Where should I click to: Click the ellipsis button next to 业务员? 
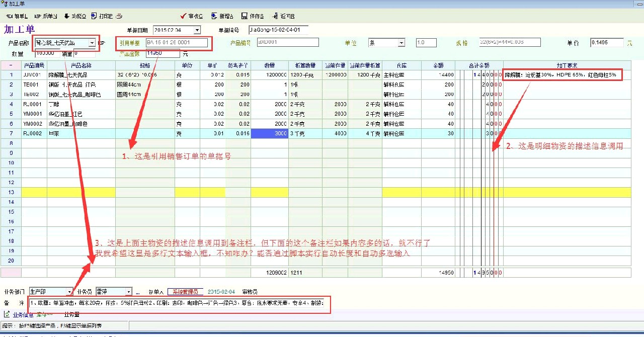(137, 292)
